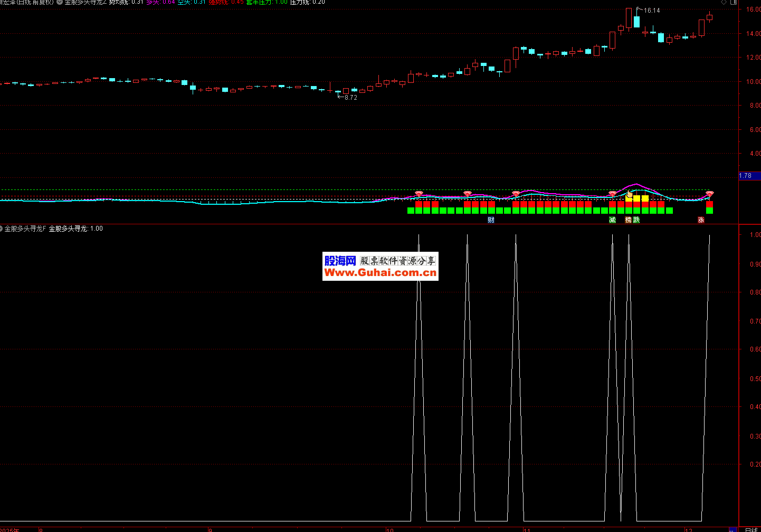This screenshot has width=761, height=532.
Task: Click the small blue button beside 日线
Action: [x=732, y=529]
